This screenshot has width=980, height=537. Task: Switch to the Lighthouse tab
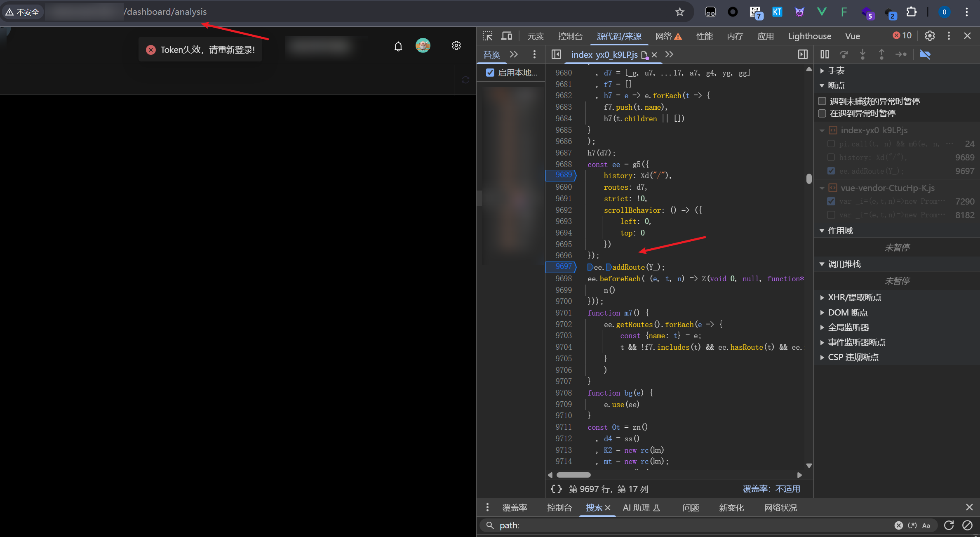pyautogui.click(x=809, y=36)
